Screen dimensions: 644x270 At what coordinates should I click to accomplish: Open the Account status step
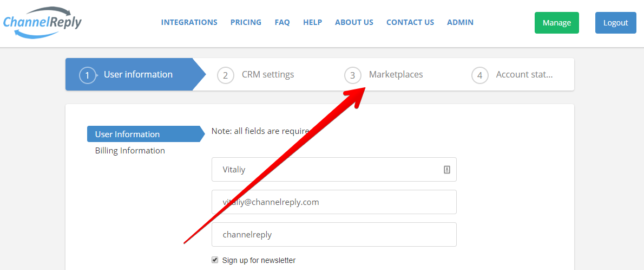[524, 74]
